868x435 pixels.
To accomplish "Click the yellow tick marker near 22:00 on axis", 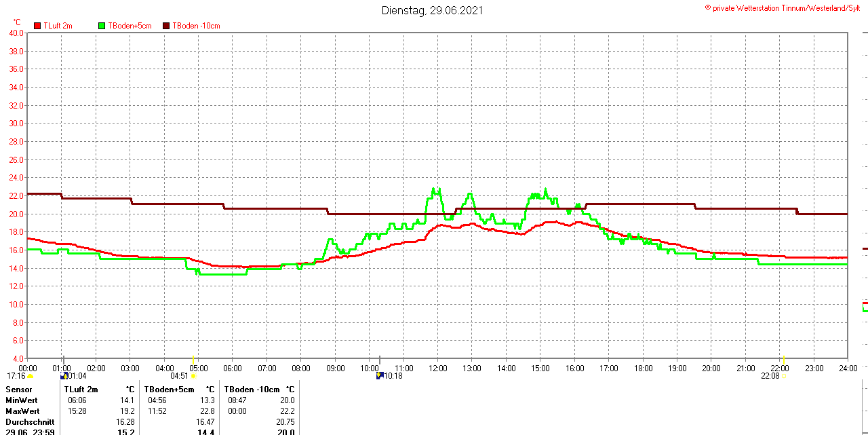I will (784, 359).
